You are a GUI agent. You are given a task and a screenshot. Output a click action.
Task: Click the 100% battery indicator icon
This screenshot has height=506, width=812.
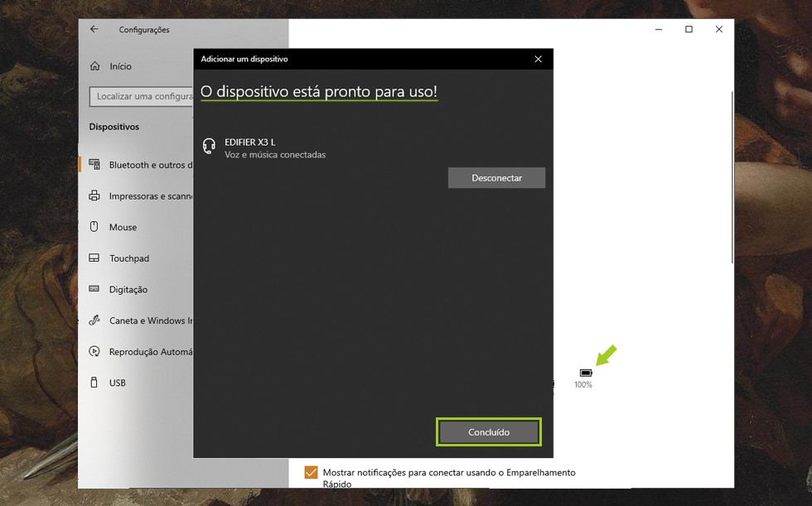[x=586, y=373]
